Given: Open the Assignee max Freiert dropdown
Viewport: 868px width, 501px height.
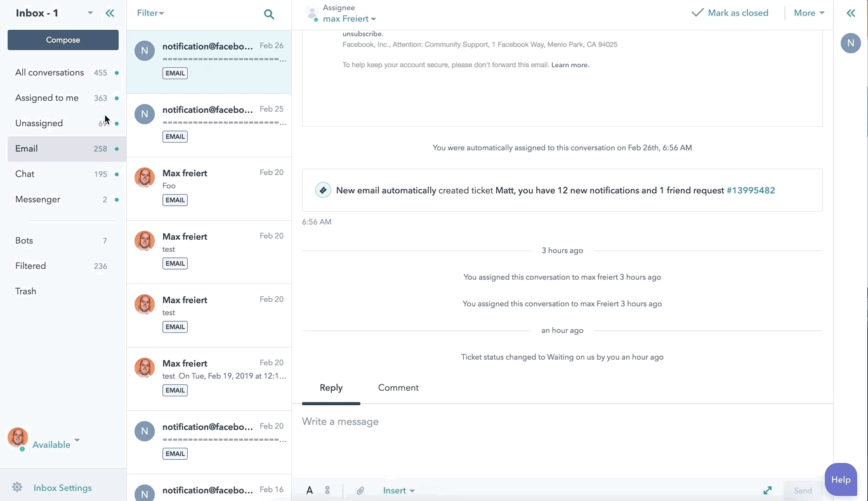Looking at the screenshot, I should [349, 19].
